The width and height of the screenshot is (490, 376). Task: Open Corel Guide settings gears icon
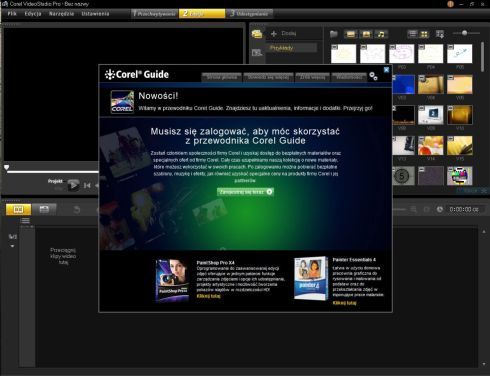pyautogui.click(x=373, y=76)
